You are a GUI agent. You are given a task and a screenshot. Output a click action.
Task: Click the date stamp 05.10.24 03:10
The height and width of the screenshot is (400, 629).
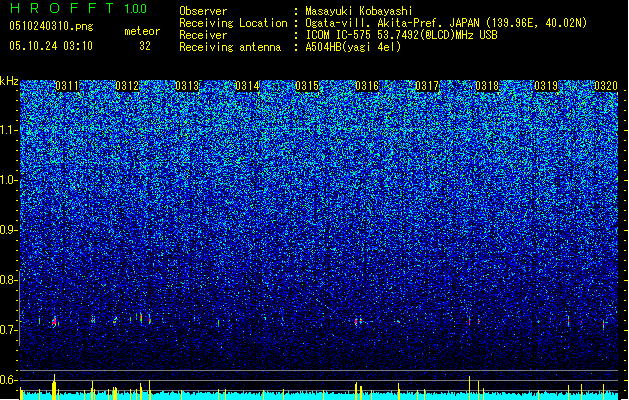click(51, 46)
